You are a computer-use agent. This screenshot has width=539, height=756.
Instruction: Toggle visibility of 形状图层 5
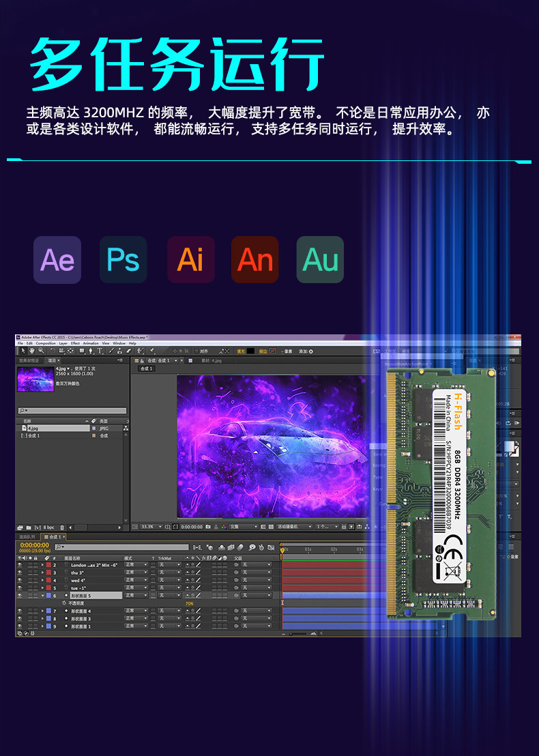[19, 596]
